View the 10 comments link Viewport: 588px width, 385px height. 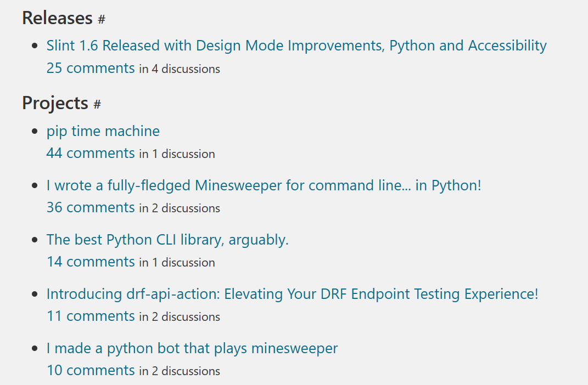pos(91,371)
